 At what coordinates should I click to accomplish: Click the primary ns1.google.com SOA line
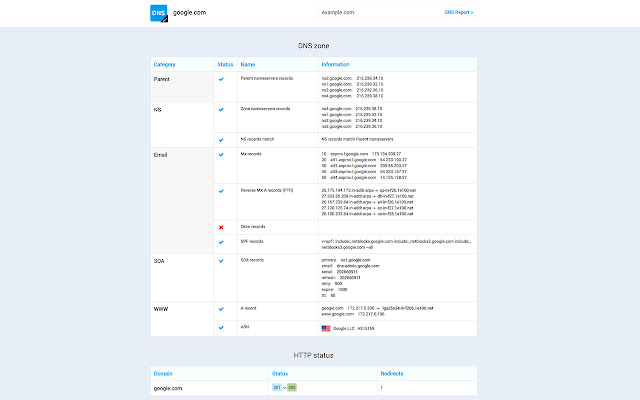pyautogui.click(x=346, y=260)
